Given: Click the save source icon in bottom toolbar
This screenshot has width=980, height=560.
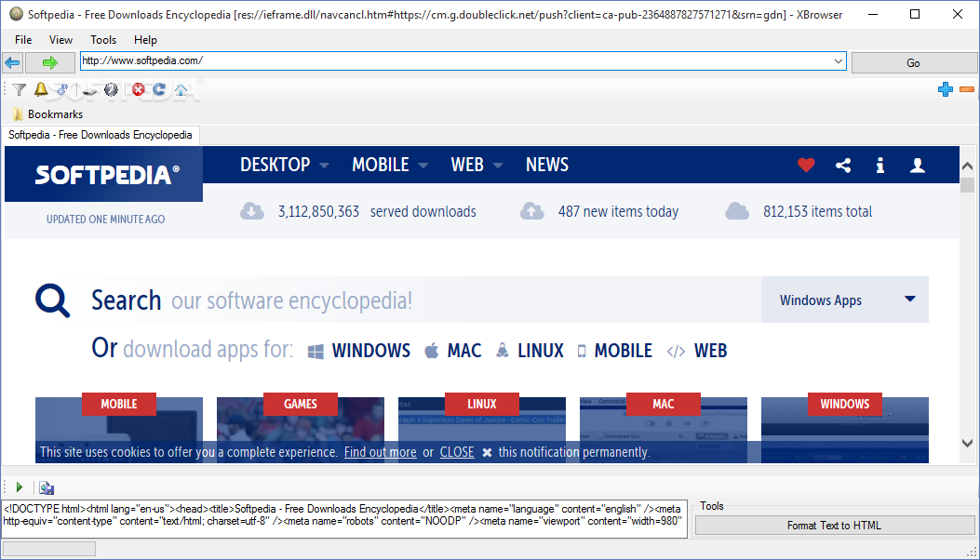Looking at the screenshot, I should click(47, 487).
